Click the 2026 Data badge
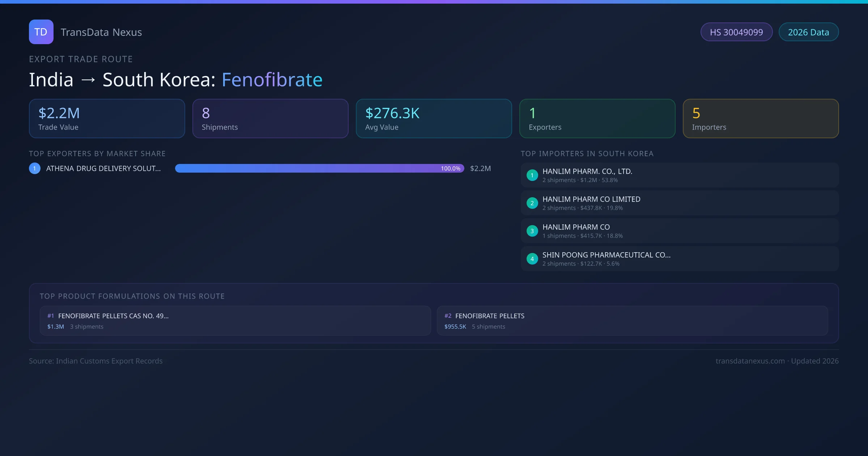The height and width of the screenshot is (456, 868). coord(808,32)
